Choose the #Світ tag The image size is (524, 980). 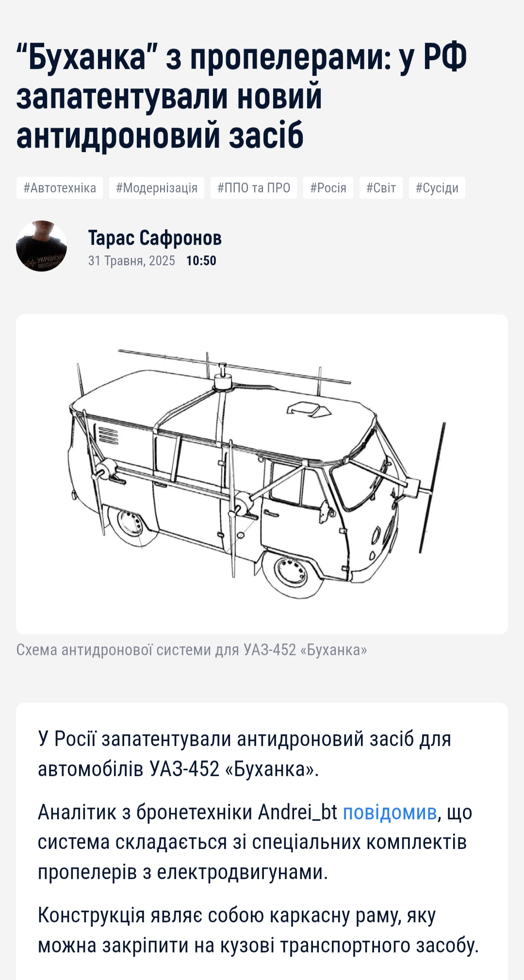pyautogui.click(x=381, y=188)
